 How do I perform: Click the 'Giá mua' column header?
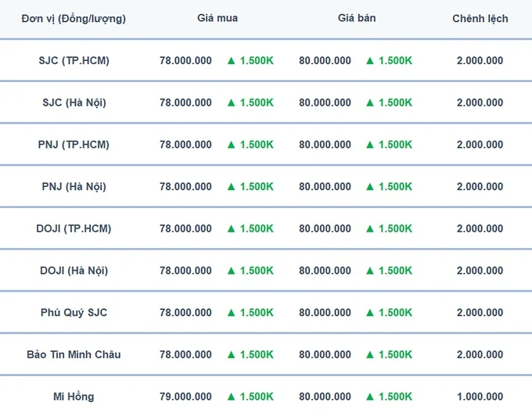click(x=217, y=18)
